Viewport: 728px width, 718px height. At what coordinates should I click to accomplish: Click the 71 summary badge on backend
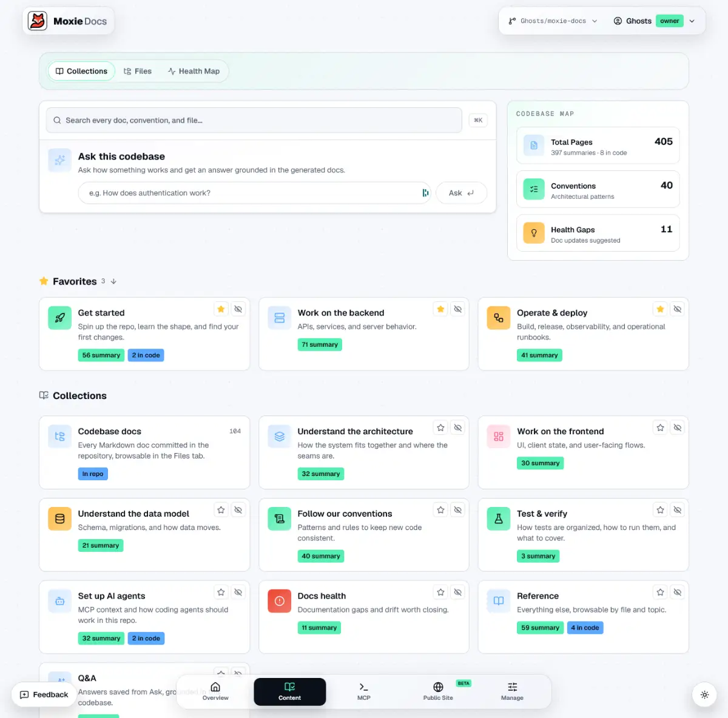[x=320, y=344]
